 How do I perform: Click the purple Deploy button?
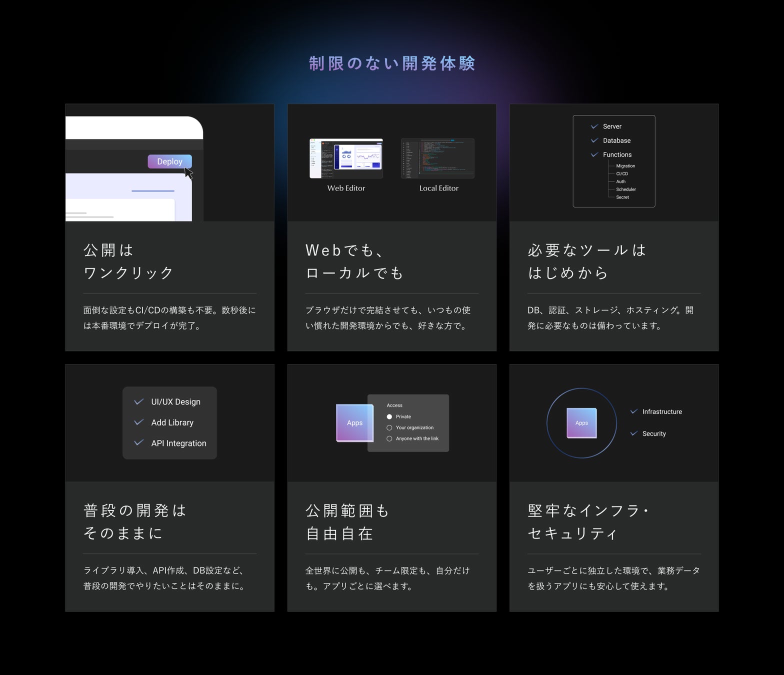pyautogui.click(x=169, y=161)
